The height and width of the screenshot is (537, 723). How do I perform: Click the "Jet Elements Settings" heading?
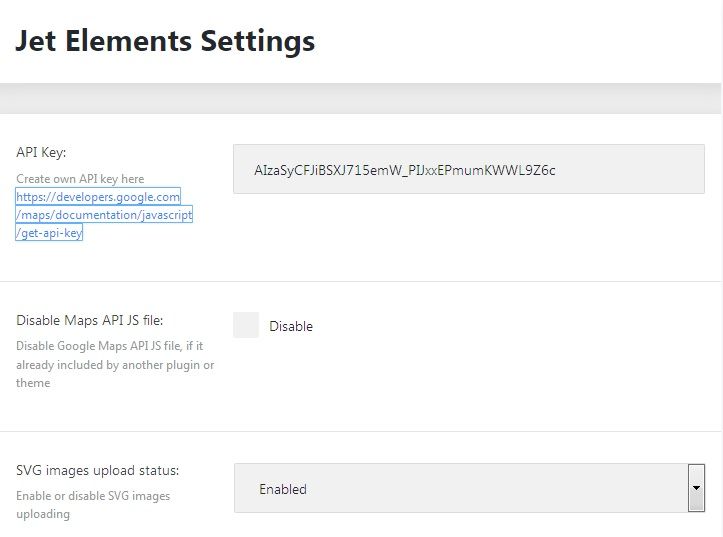pyautogui.click(x=165, y=41)
